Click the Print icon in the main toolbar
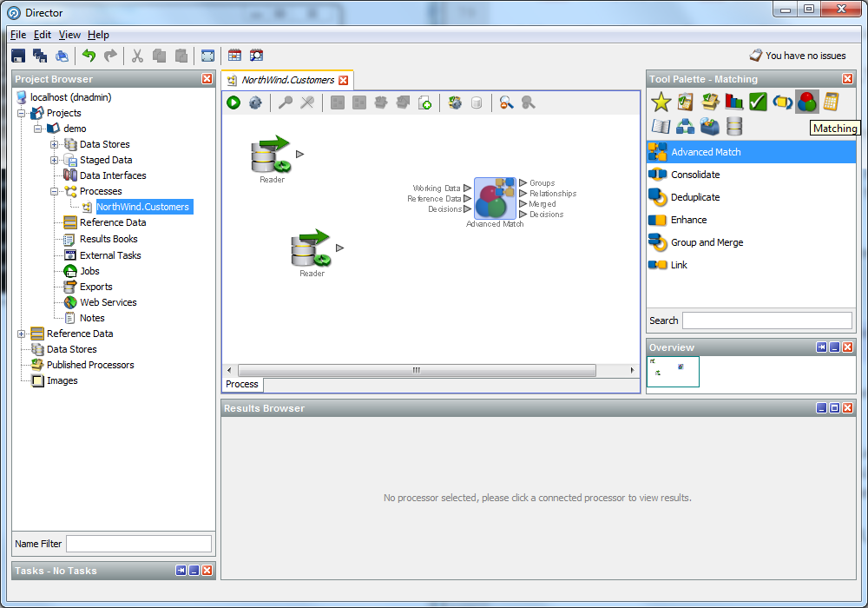Screen dimensions: 868x608 click(x=62, y=56)
